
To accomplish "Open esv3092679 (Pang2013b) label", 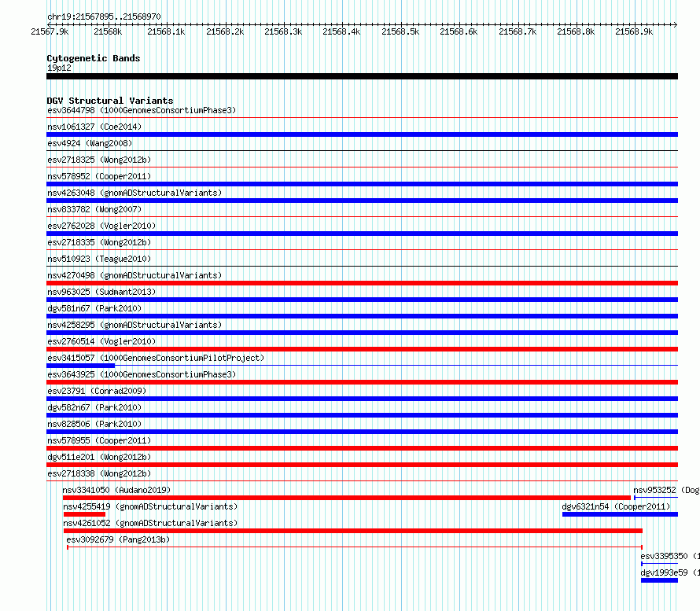I will tap(118, 539).
